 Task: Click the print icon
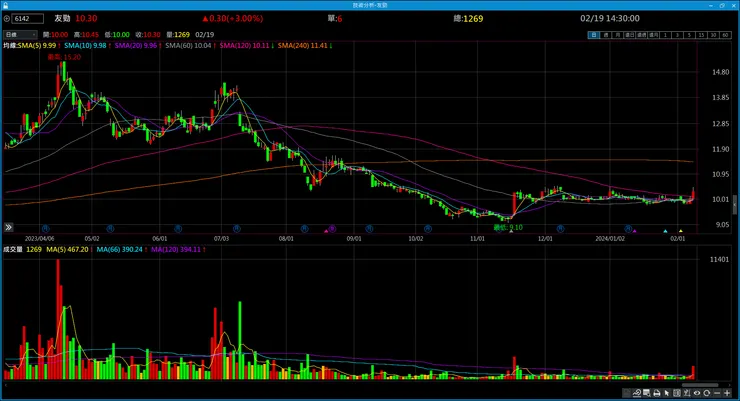pyautogui.click(x=657, y=393)
